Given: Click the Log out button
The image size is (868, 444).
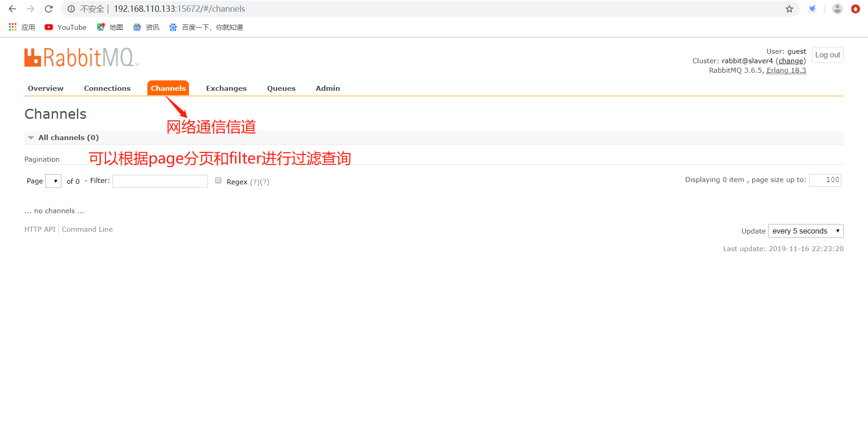Looking at the screenshot, I should [827, 55].
